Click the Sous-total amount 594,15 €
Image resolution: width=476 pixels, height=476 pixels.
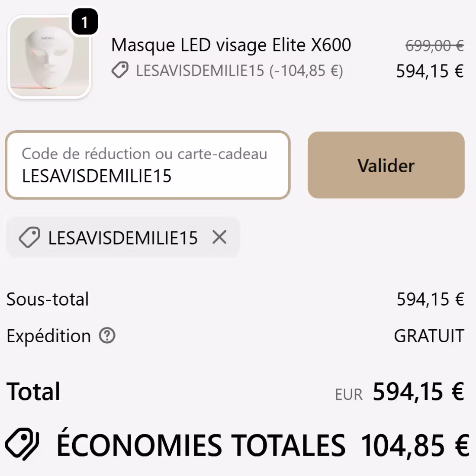tap(428, 299)
